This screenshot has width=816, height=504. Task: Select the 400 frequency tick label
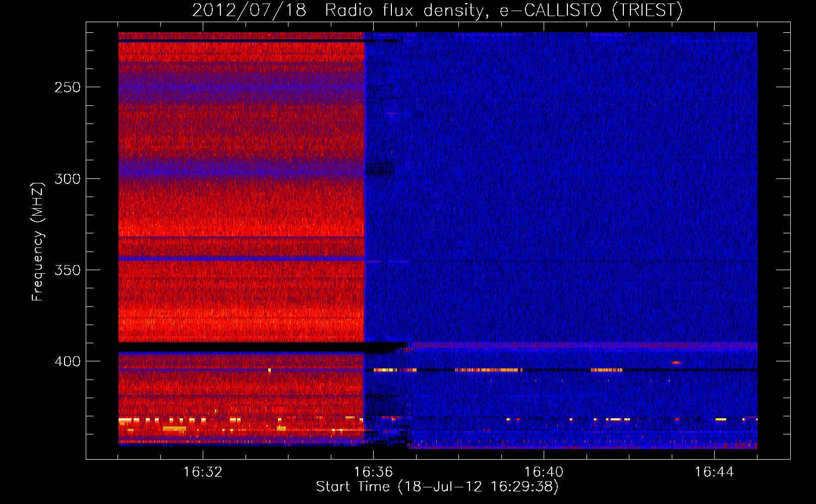click(68, 361)
